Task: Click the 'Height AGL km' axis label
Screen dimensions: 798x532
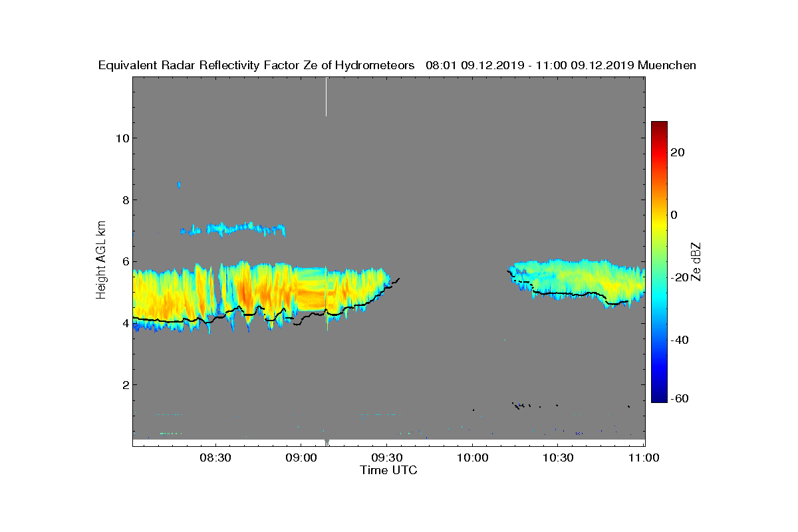Action: tap(101, 259)
